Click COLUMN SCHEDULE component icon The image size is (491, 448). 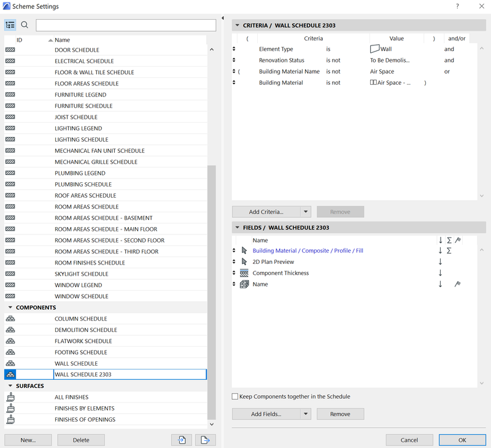[10, 319]
